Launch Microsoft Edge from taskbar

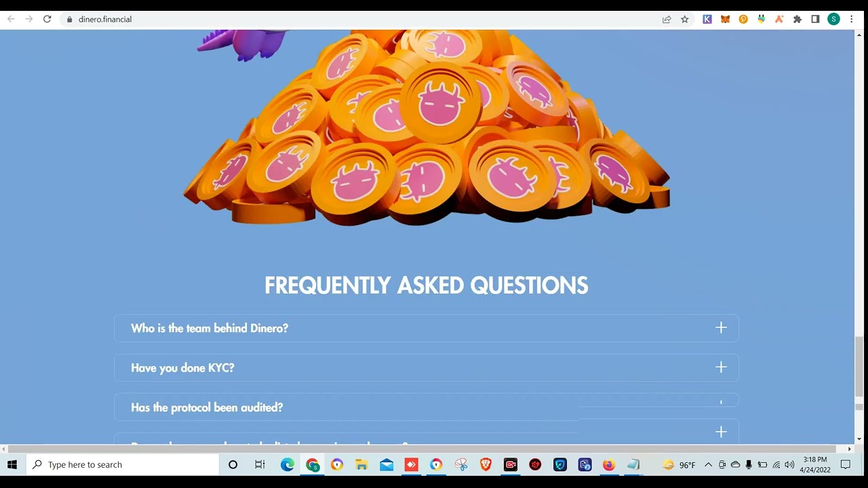[288, 464]
